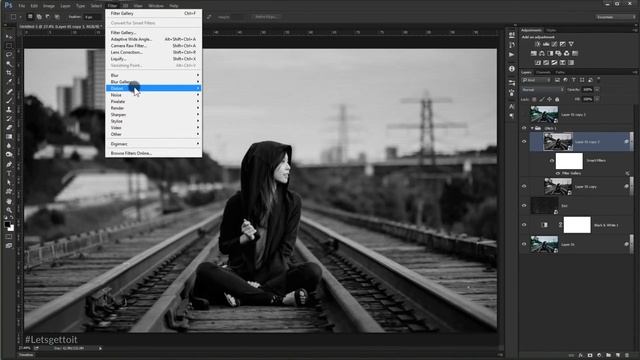Click the Refine Edge button
640x360 pixels.
point(266,17)
